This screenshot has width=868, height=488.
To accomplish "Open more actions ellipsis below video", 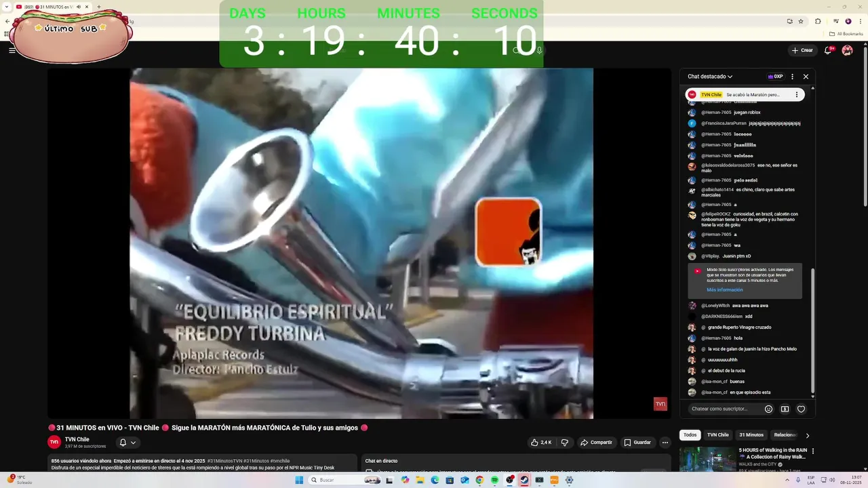I will point(665,443).
